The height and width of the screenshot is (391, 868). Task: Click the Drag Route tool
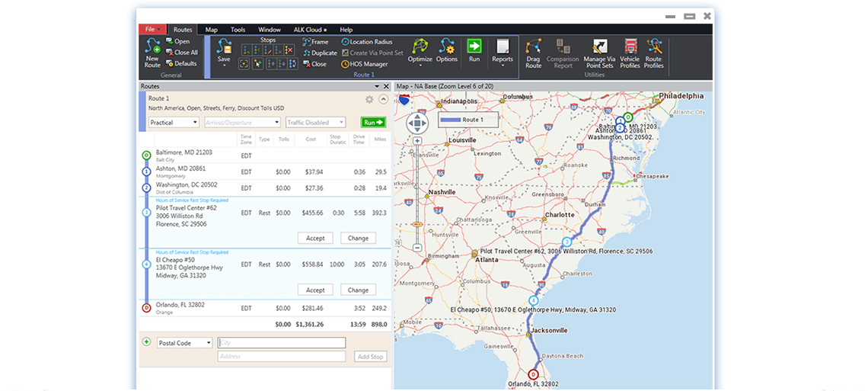tap(533, 47)
